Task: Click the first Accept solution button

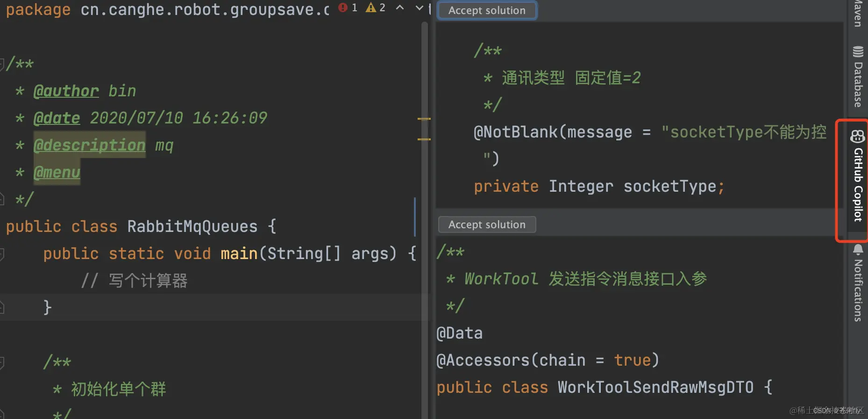Action: point(487,10)
